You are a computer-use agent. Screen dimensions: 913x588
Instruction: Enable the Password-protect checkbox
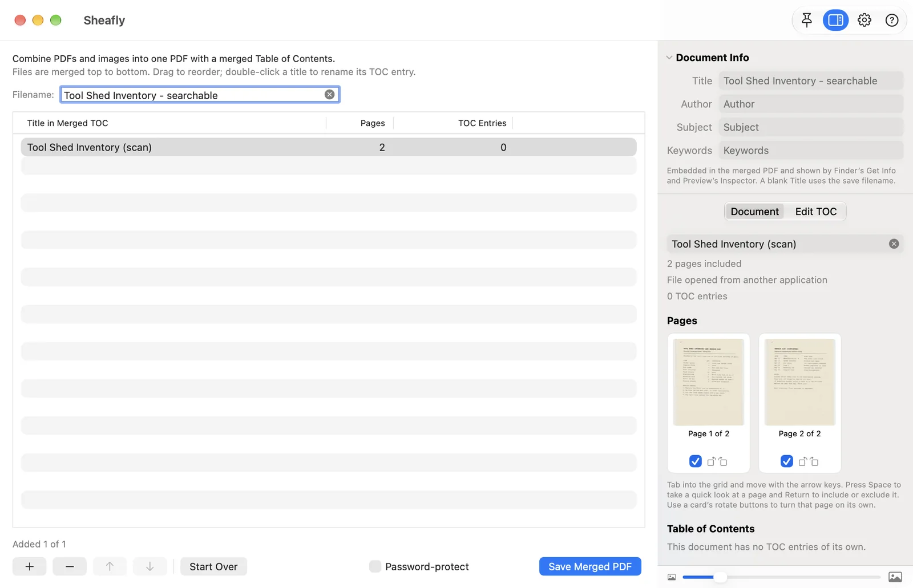[x=375, y=566]
